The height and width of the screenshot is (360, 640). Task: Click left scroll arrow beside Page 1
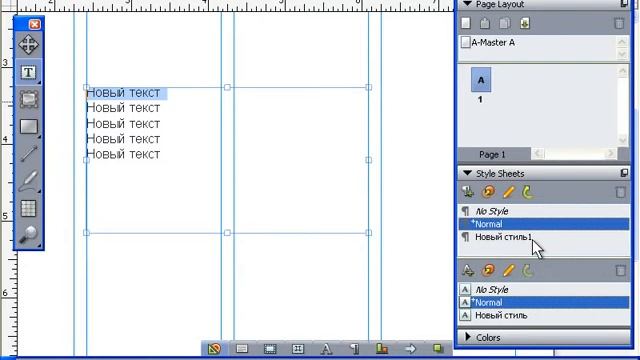538,153
